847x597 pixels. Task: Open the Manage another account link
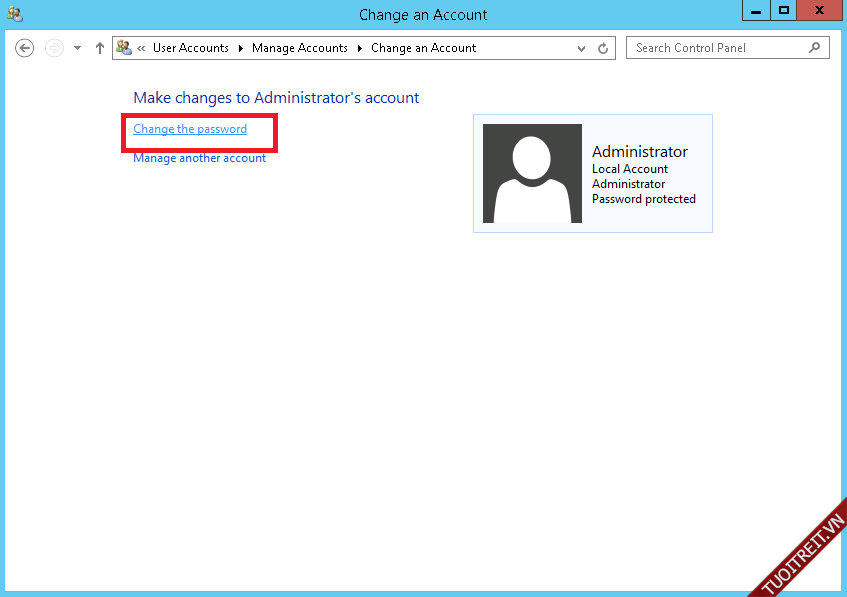[x=199, y=158]
